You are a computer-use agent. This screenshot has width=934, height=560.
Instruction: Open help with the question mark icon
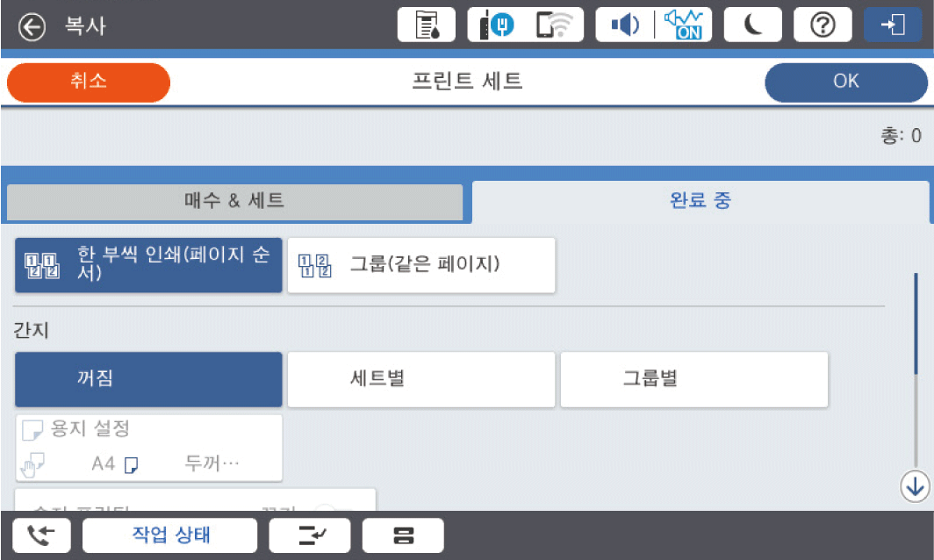point(823,25)
